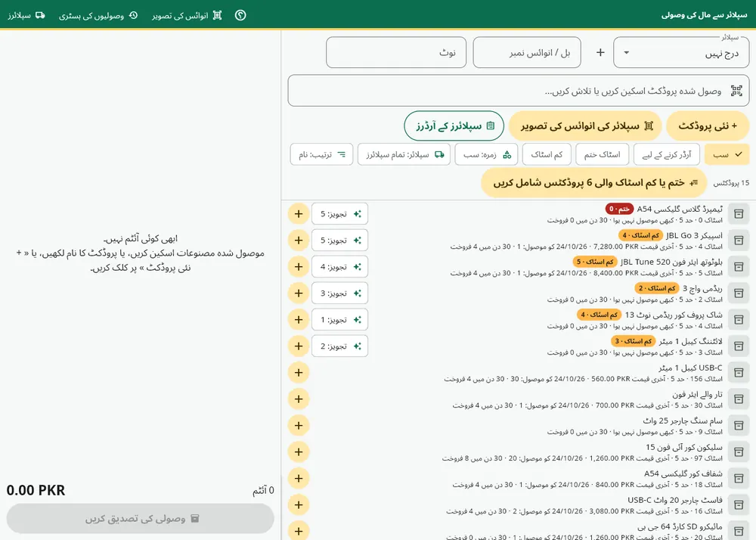Screen dimensions: 756x540
Task: Click box icon beside سلیکون کور آئی فون 15
Action: point(739,452)
